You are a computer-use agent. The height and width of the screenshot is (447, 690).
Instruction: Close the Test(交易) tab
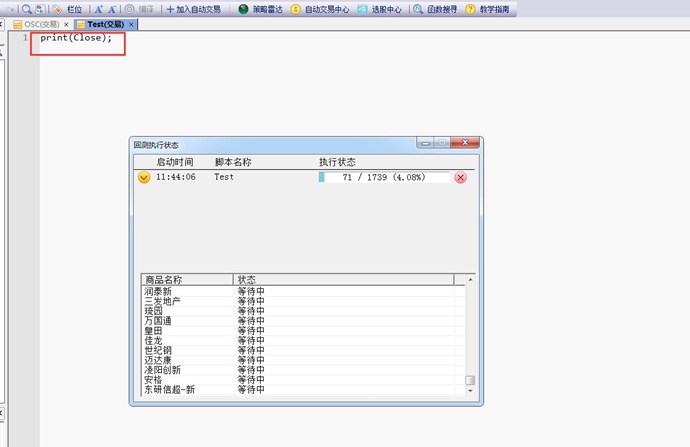pyautogui.click(x=132, y=24)
